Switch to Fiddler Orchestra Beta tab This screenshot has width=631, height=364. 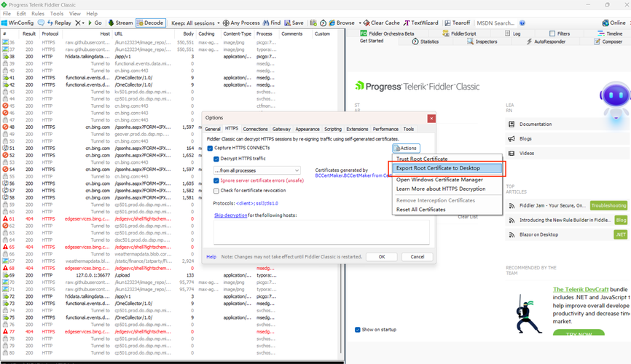pyautogui.click(x=387, y=33)
